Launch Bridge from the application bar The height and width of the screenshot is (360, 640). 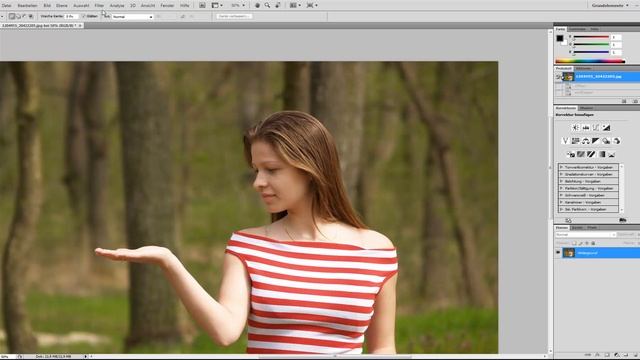click(202, 5)
